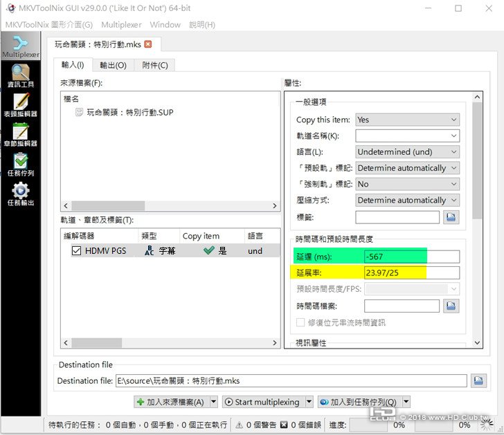Image resolution: width=504 pixels, height=435 pixels.
Task: Click the MKVToolNix title bar app icon
Action: [11, 8]
